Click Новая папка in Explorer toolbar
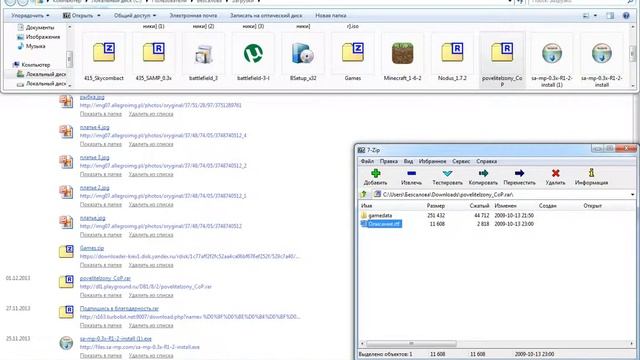The width and height of the screenshot is (640, 360). (x=331, y=16)
